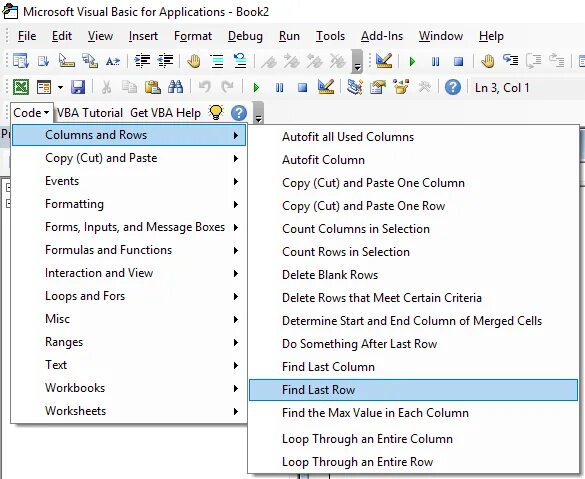Switch to Excel via View Microsoft Excel icon
This screenshot has height=479, width=585.
coord(21,87)
